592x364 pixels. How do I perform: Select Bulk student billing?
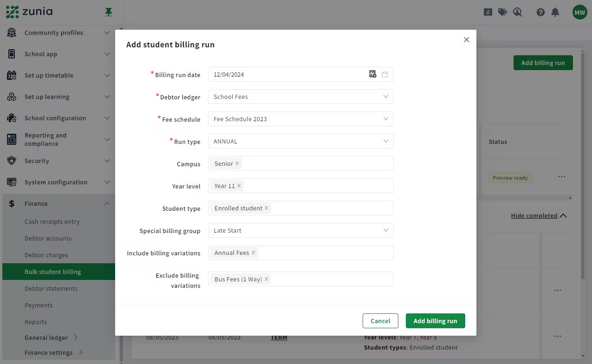tap(59, 272)
